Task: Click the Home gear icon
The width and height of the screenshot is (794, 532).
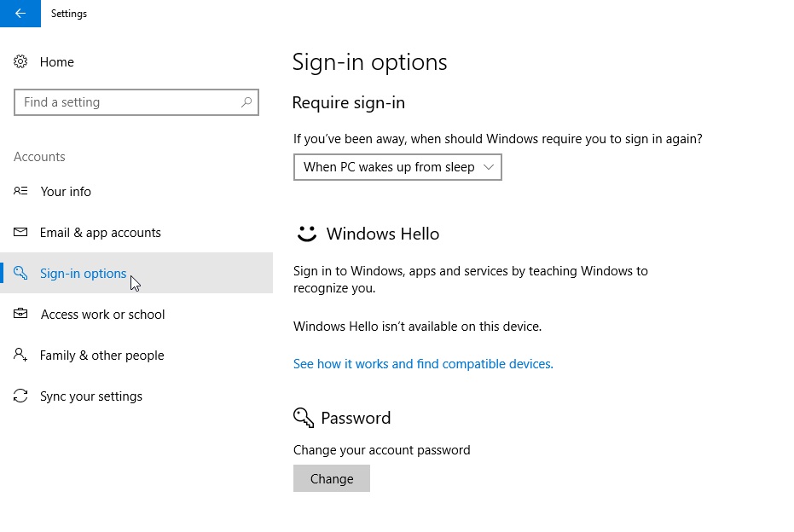Action: (x=20, y=61)
